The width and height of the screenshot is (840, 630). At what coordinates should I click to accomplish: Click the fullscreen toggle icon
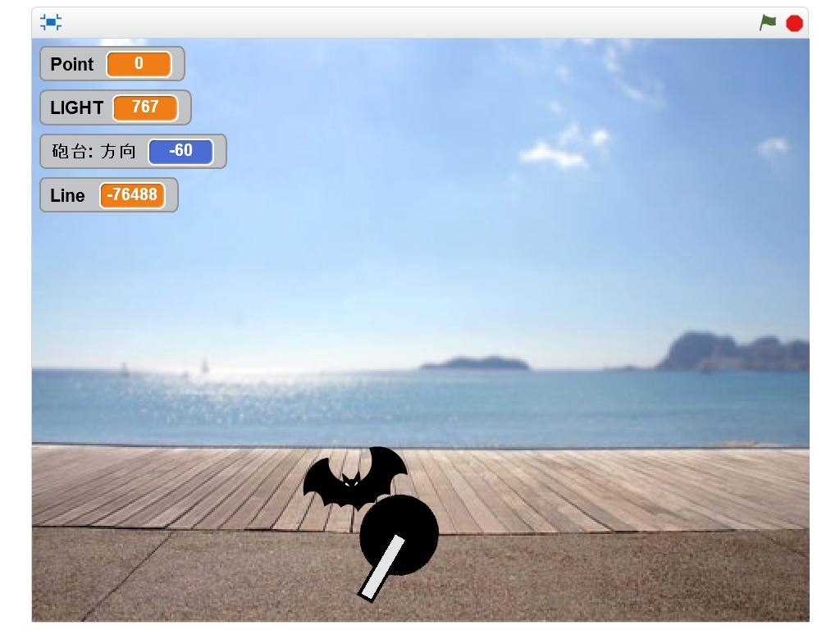coord(51,23)
